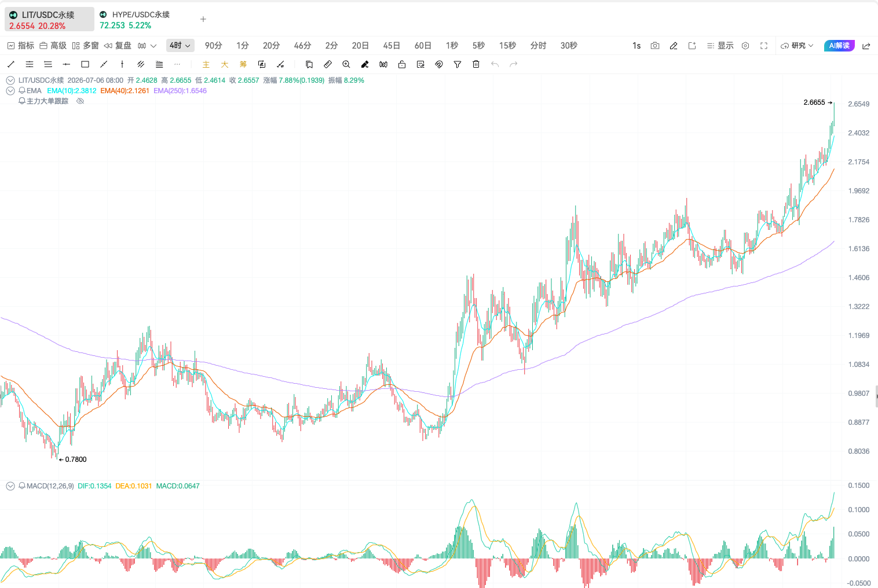Click the magnifier zoom-in tool
878x588 pixels.
[x=346, y=64]
